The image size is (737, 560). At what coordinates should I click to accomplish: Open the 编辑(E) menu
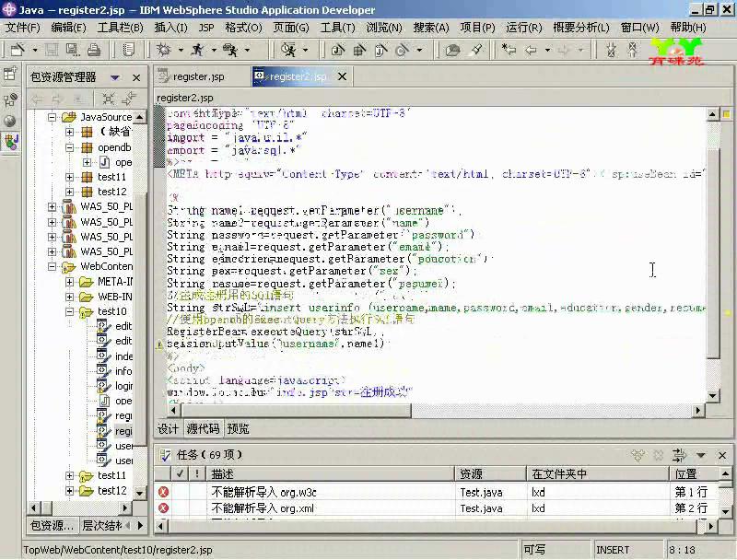coord(68,28)
